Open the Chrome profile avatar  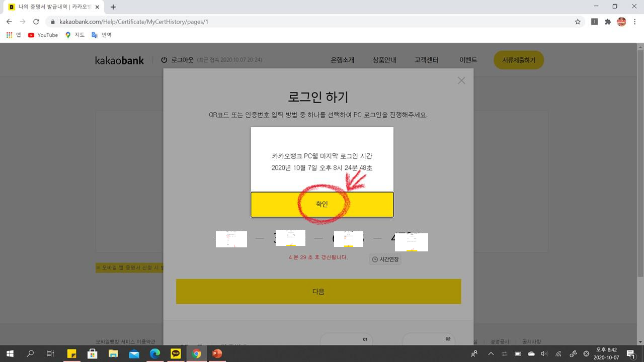[x=621, y=22]
